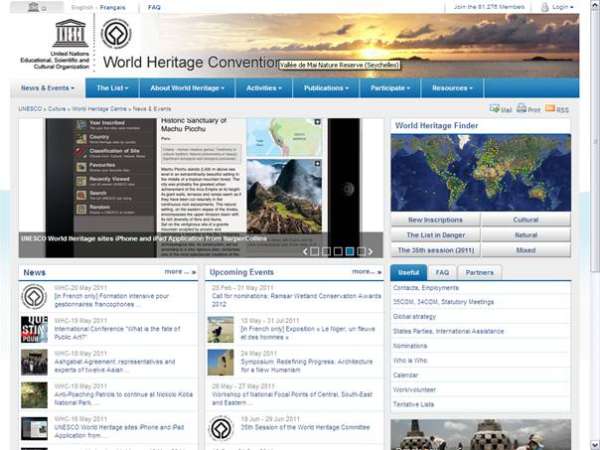Open Public Art conference news thumbnail
The height and width of the screenshot is (450, 600).
pyautogui.click(x=34, y=329)
